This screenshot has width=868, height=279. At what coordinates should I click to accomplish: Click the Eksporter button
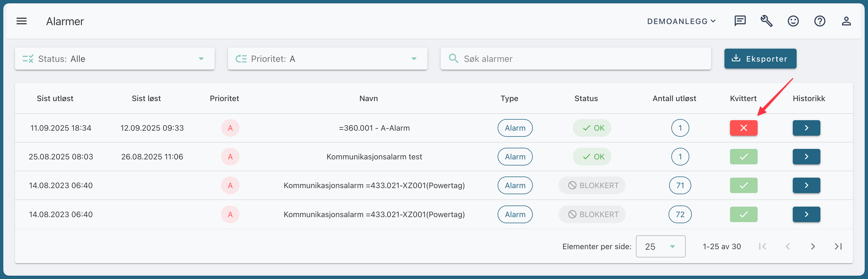760,59
